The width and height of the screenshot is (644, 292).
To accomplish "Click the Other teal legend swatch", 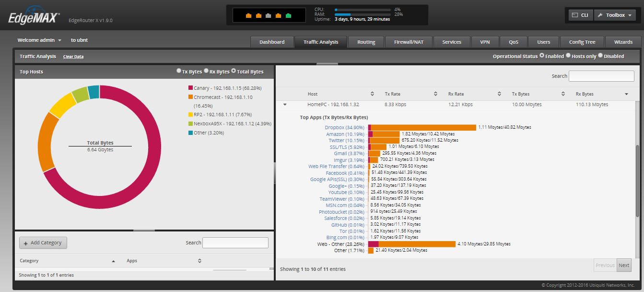I will 190,133.
